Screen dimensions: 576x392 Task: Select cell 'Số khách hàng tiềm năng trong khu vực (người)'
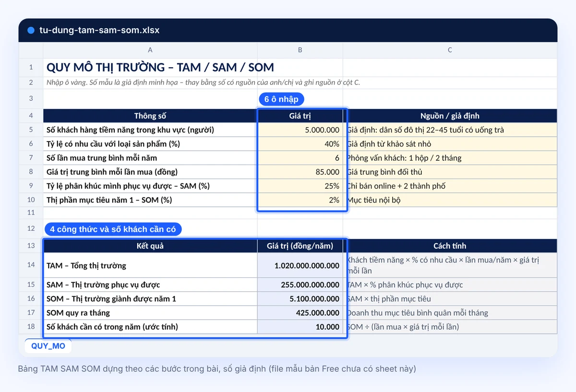pos(150,130)
